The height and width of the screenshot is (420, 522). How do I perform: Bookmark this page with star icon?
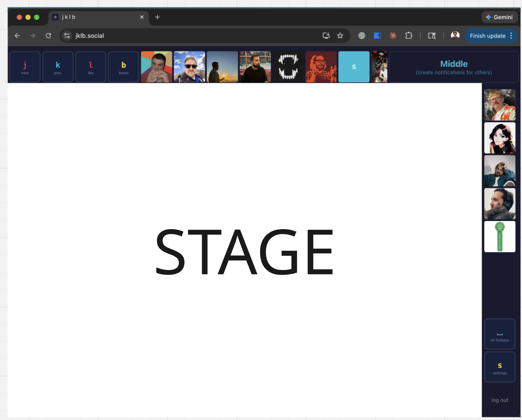pos(340,36)
